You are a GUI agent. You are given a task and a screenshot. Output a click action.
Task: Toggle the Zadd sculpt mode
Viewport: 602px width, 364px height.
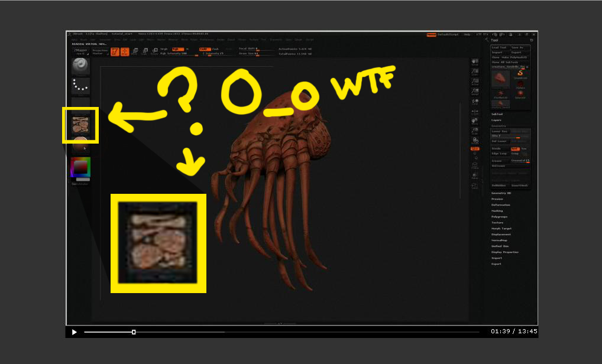pos(205,49)
